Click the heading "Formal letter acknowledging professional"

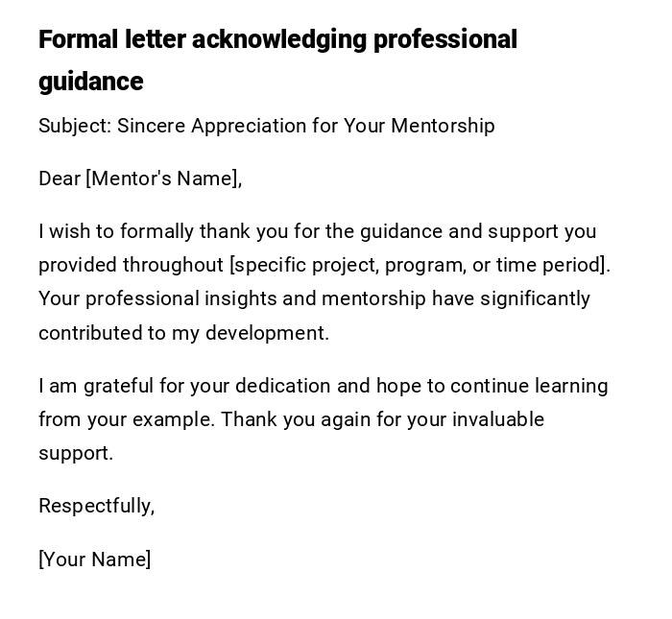point(277,40)
